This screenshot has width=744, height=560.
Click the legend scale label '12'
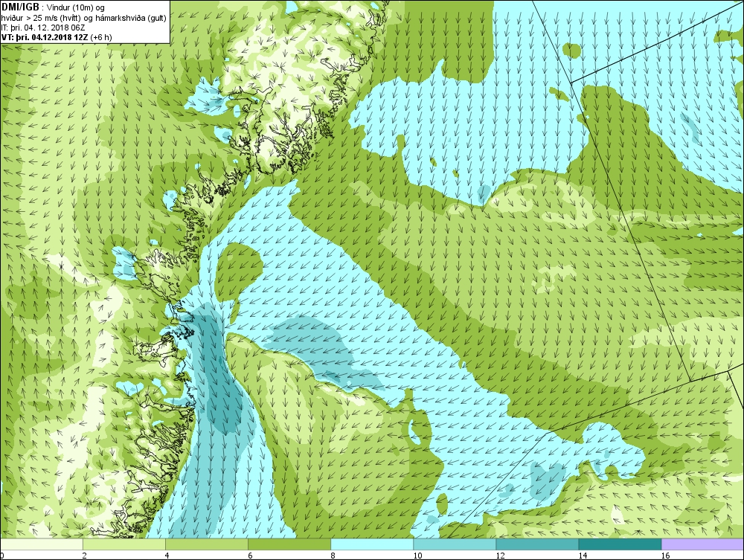(x=500, y=556)
